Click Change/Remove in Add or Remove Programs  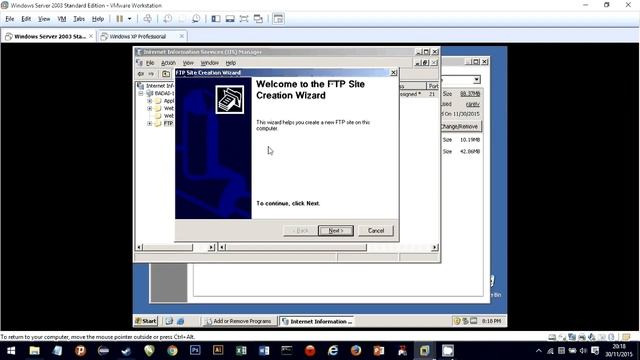[461, 127]
